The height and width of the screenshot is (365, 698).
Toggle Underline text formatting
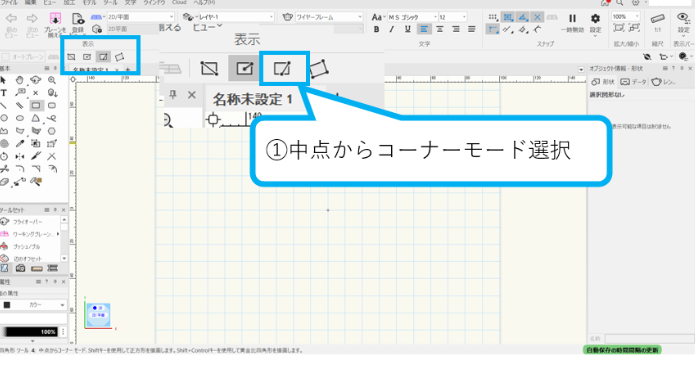(408, 29)
